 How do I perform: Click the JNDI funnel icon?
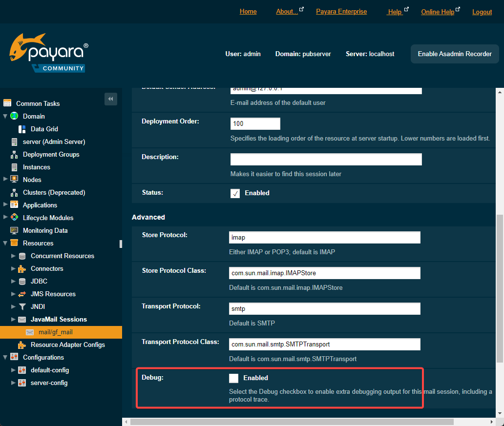22,306
